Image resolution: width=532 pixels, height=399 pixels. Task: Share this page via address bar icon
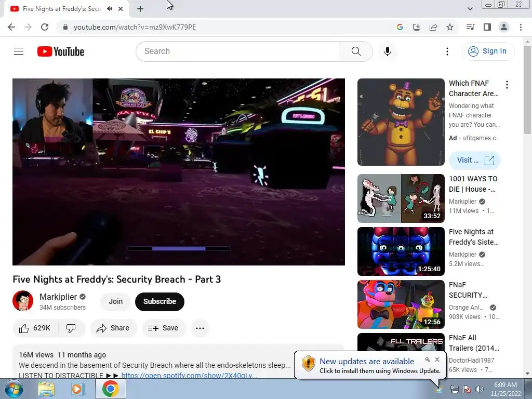(x=433, y=27)
